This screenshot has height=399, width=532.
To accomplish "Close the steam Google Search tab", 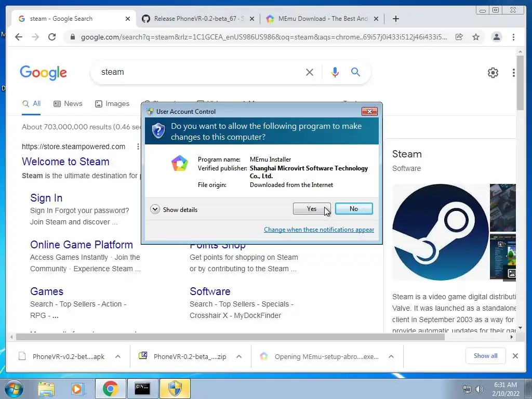I will (128, 19).
